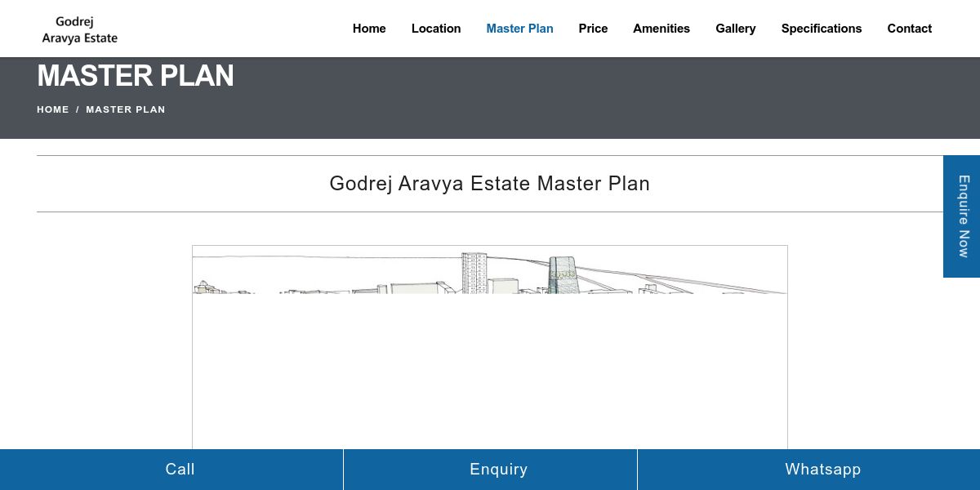980x490 pixels.
Task: Go to the Location page
Action: [x=436, y=29]
